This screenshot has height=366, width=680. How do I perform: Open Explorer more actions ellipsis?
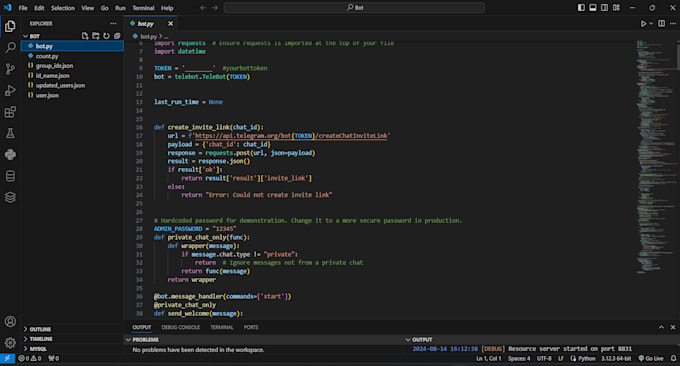point(113,23)
